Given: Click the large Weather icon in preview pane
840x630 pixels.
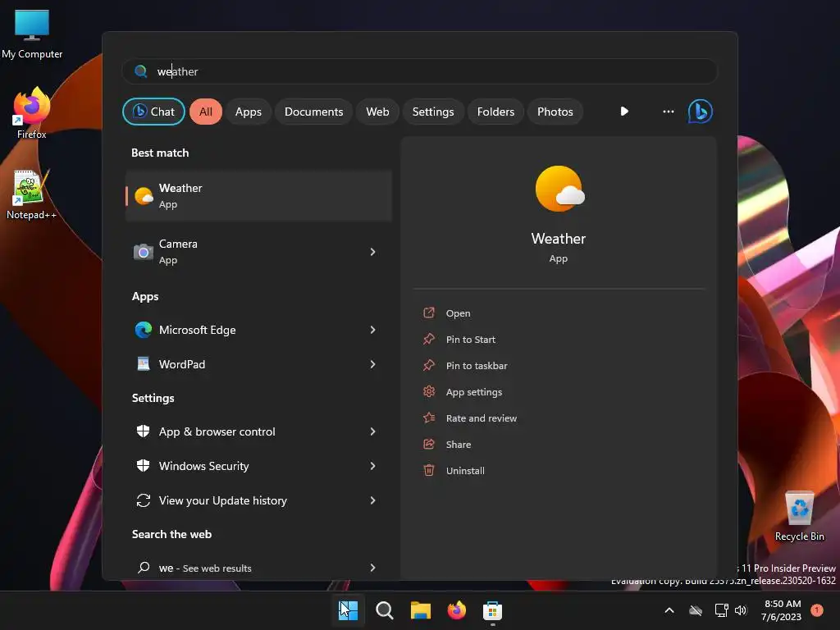Looking at the screenshot, I should click(559, 189).
